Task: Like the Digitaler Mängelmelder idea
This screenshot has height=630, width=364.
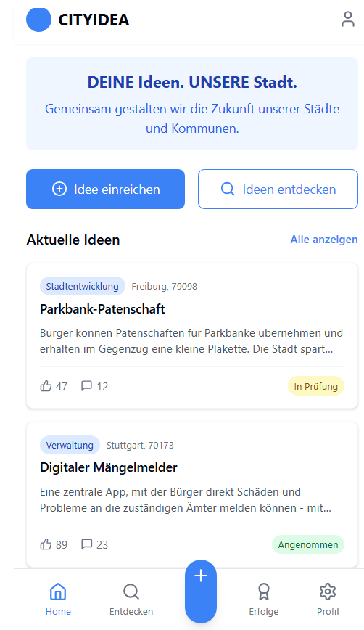Action: point(54,544)
